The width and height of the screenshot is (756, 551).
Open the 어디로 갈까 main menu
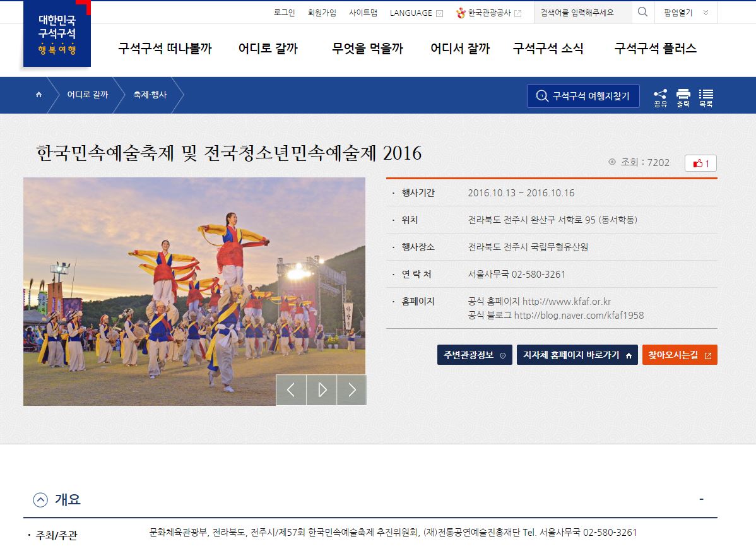pyautogui.click(x=268, y=48)
